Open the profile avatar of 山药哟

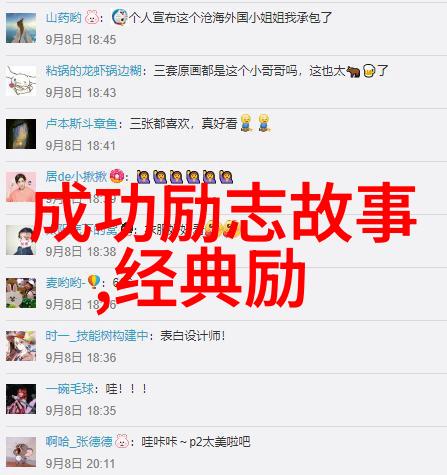21,28
